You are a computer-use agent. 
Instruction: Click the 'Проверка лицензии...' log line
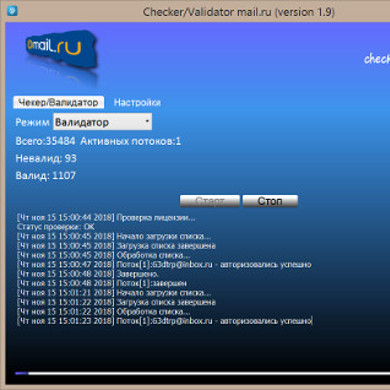click(x=106, y=218)
